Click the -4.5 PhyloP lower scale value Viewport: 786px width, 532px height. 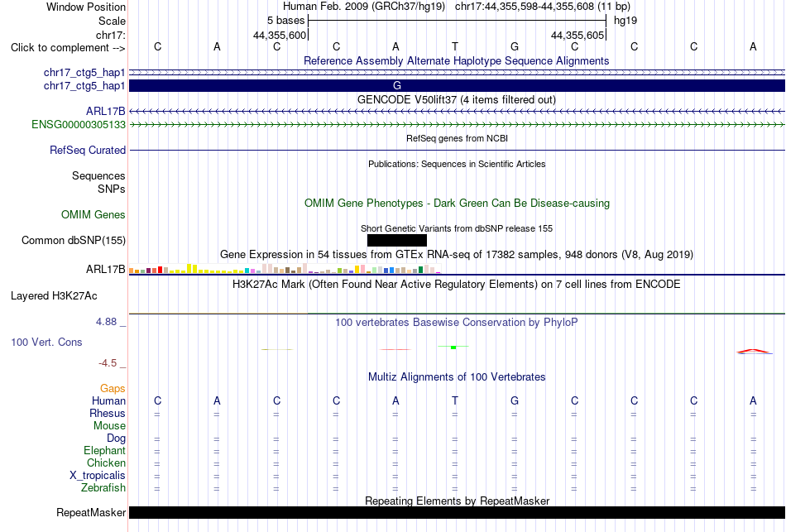(x=108, y=363)
